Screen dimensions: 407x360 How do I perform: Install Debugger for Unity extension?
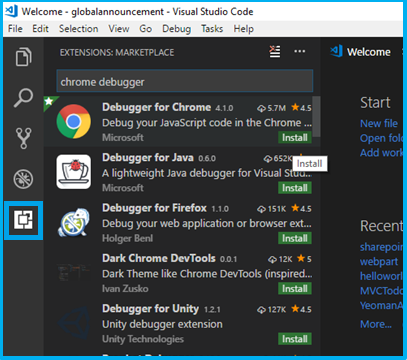[295, 339]
